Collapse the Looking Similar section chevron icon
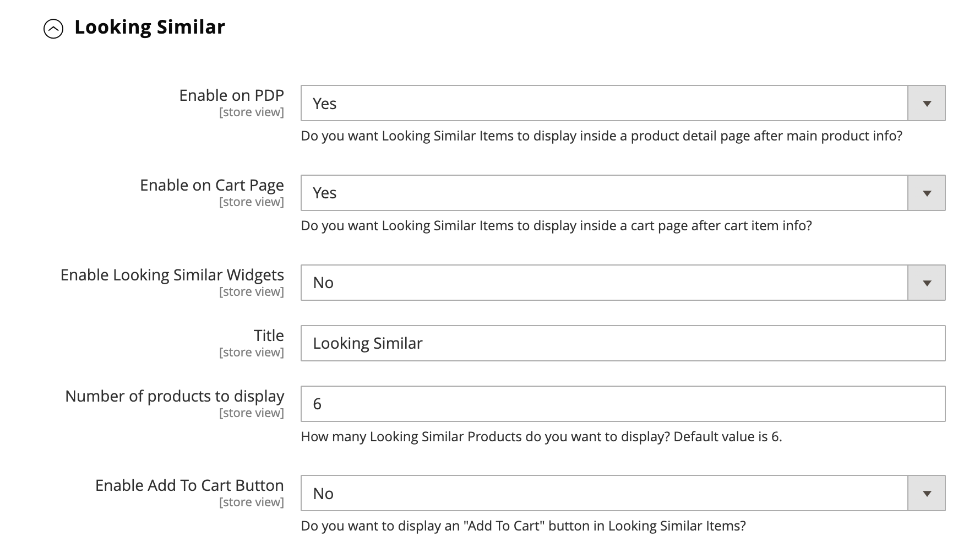980x552 pixels. (x=53, y=26)
